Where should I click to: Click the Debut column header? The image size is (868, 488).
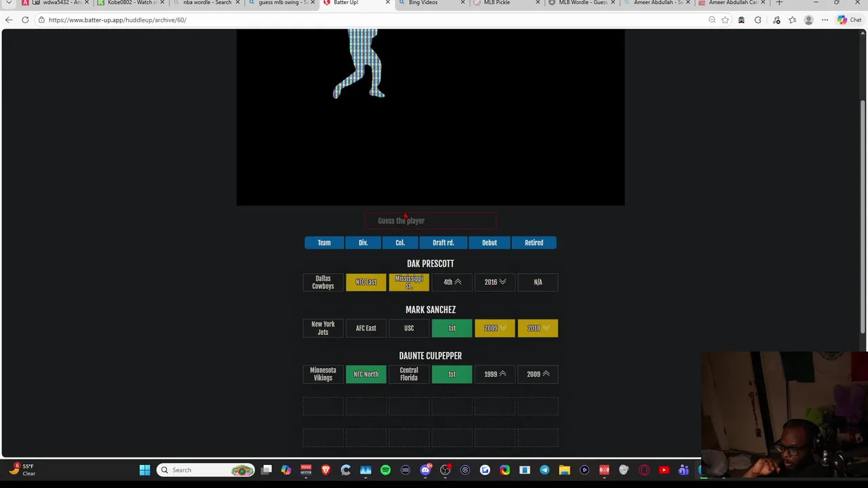489,243
